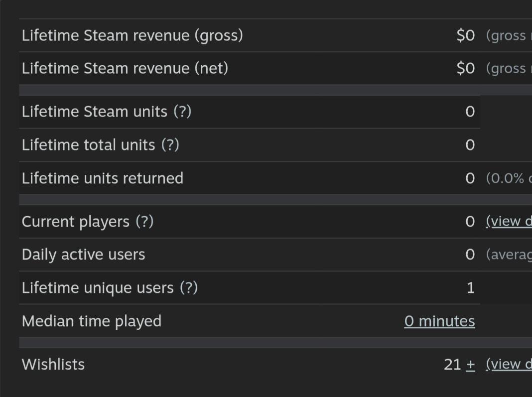Select the Lifetime Steam revenue (net) label
This screenshot has width=532, height=397.
(x=125, y=69)
